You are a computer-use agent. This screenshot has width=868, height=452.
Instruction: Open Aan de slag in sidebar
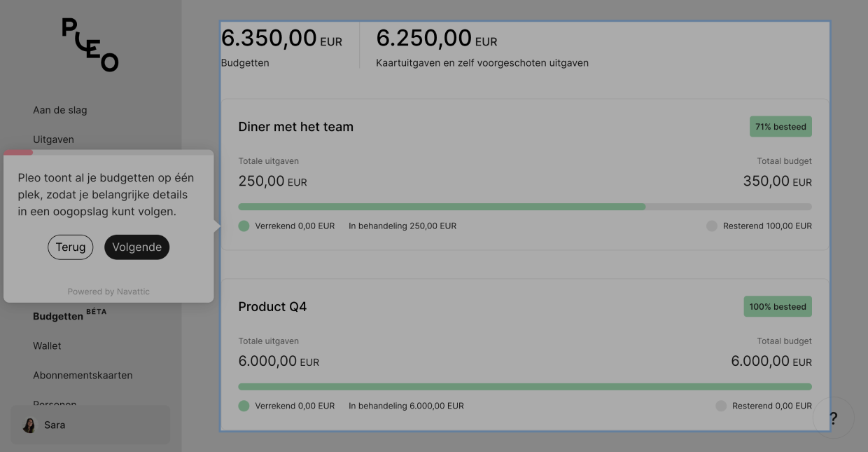click(60, 110)
